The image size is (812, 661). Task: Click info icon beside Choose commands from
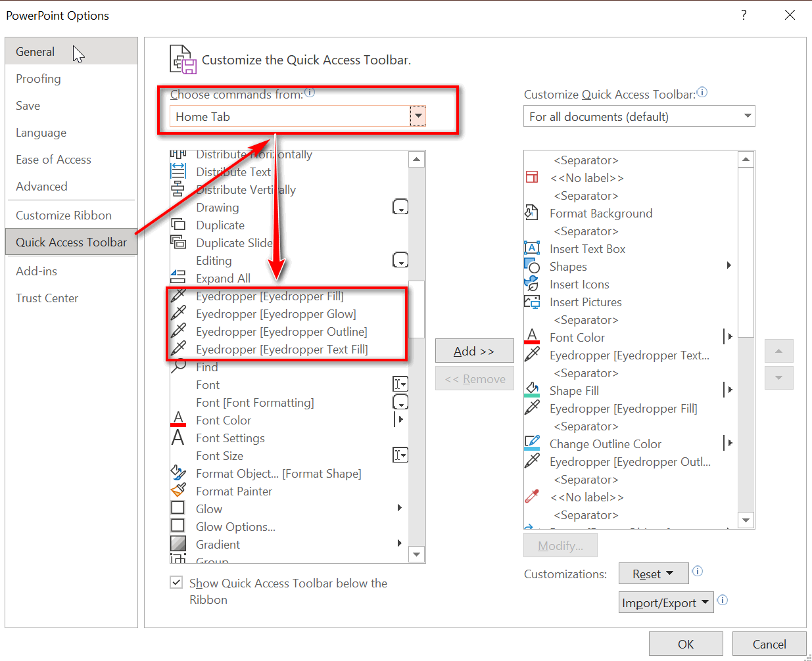coord(310,93)
